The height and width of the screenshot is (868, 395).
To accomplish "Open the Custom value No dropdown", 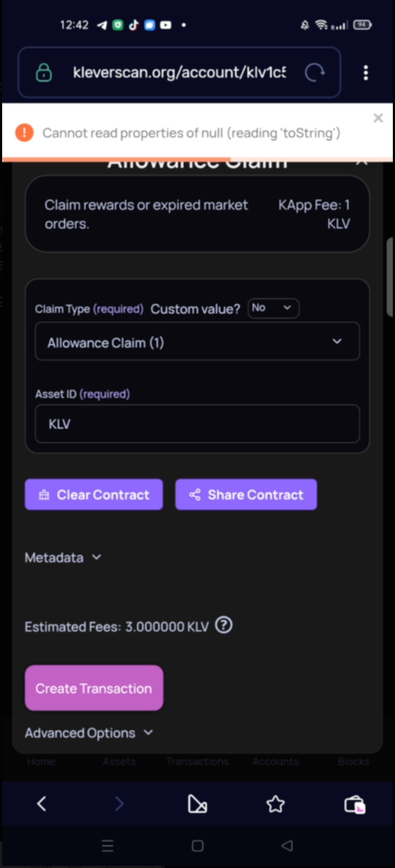I will (x=273, y=308).
